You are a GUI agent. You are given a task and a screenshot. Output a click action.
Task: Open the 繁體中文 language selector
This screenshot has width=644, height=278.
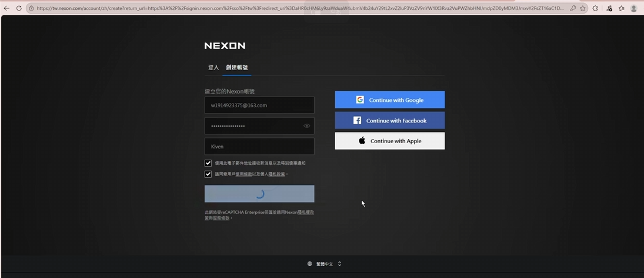coord(324,264)
